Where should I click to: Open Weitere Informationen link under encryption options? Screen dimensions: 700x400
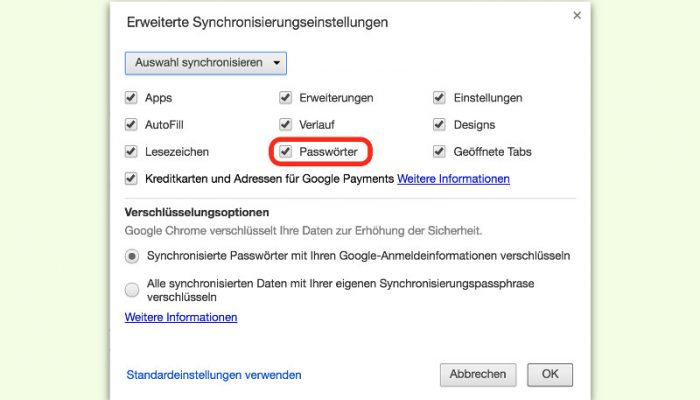(181, 317)
